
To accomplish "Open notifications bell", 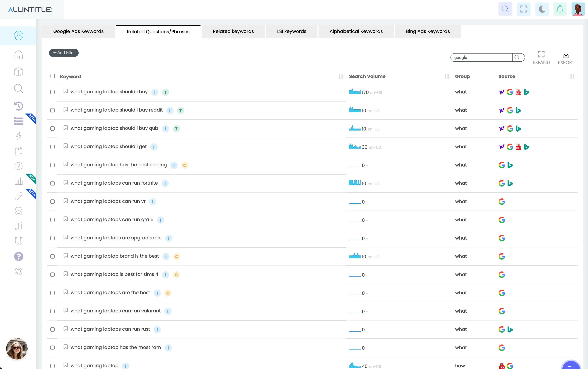I will (560, 9).
